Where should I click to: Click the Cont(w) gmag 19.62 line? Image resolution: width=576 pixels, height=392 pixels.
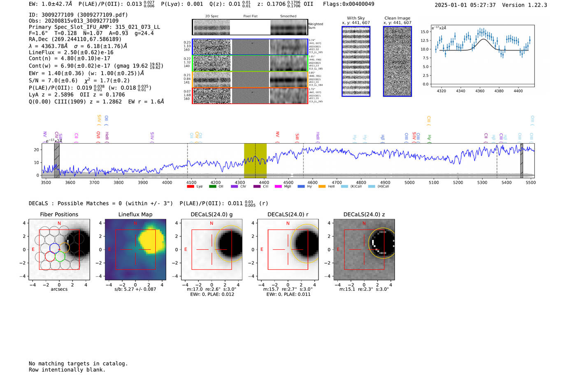click(96, 66)
